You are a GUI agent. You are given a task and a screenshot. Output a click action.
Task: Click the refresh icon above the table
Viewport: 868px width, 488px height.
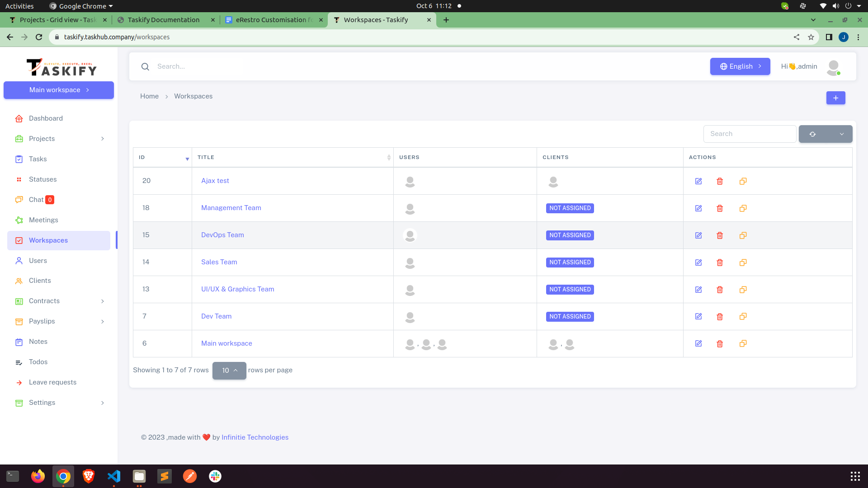pos(812,134)
